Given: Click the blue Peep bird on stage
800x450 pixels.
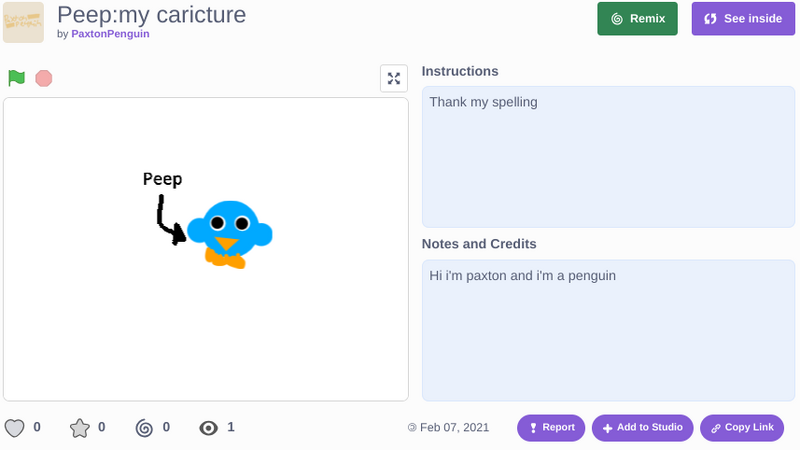Looking at the screenshot, I should (230, 234).
